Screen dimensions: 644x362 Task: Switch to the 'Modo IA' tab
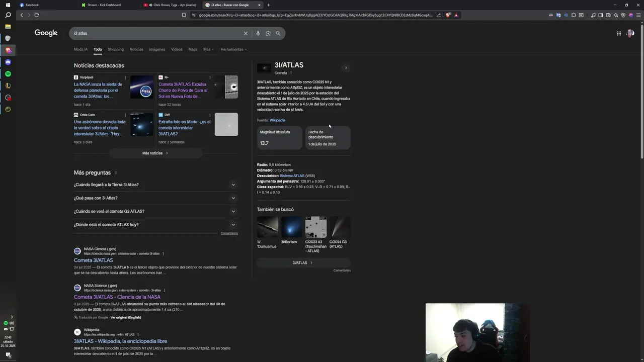pyautogui.click(x=80, y=49)
